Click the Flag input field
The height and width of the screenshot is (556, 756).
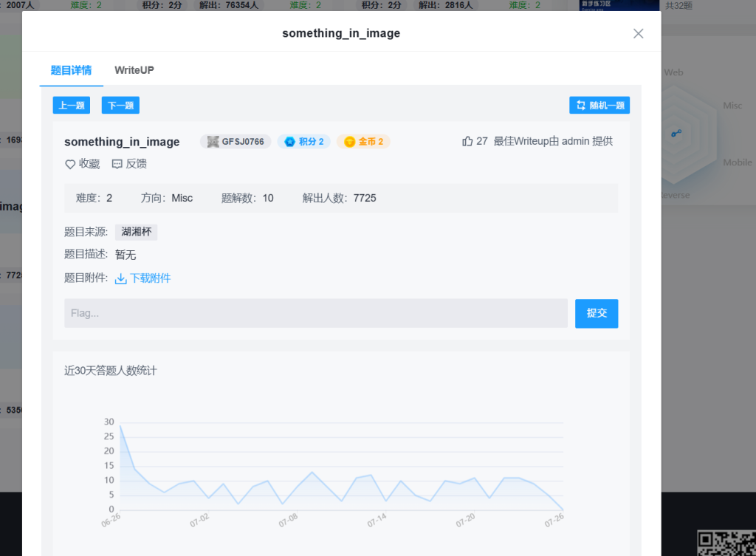point(315,313)
